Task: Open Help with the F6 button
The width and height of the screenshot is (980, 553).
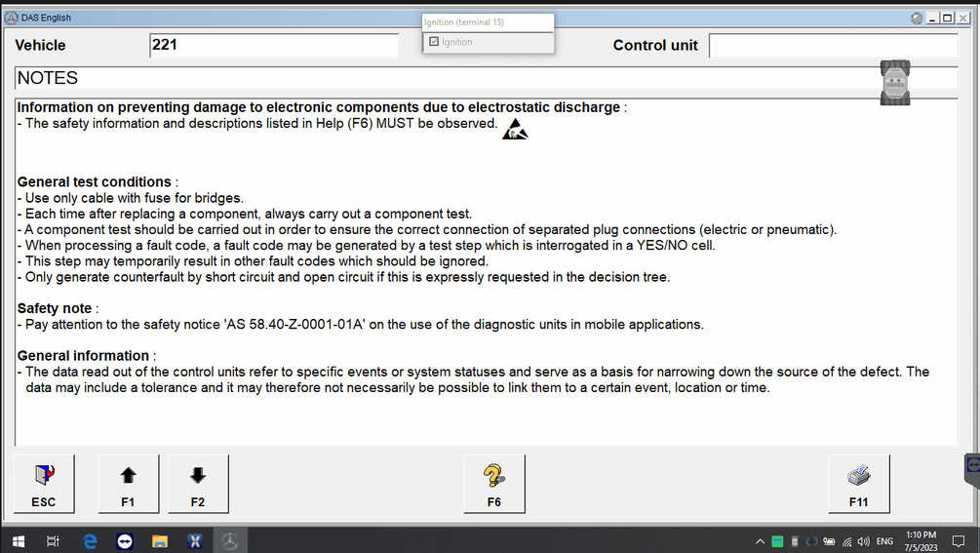Action: coord(494,485)
